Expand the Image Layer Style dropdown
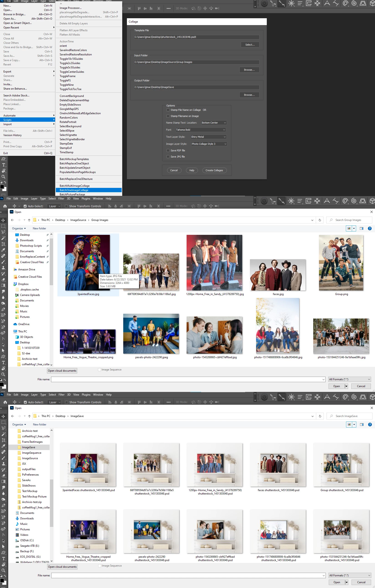The height and width of the screenshot is (588, 375). click(209, 144)
